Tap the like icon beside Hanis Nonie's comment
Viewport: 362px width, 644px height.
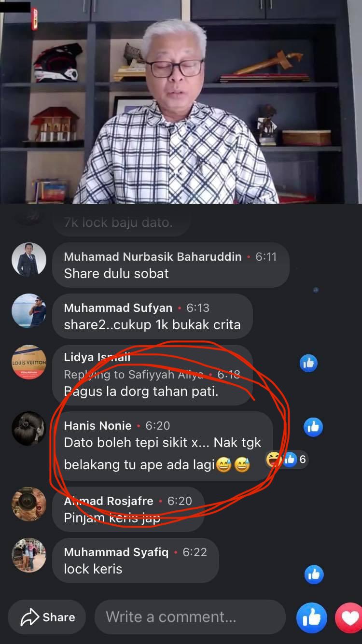click(313, 427)
